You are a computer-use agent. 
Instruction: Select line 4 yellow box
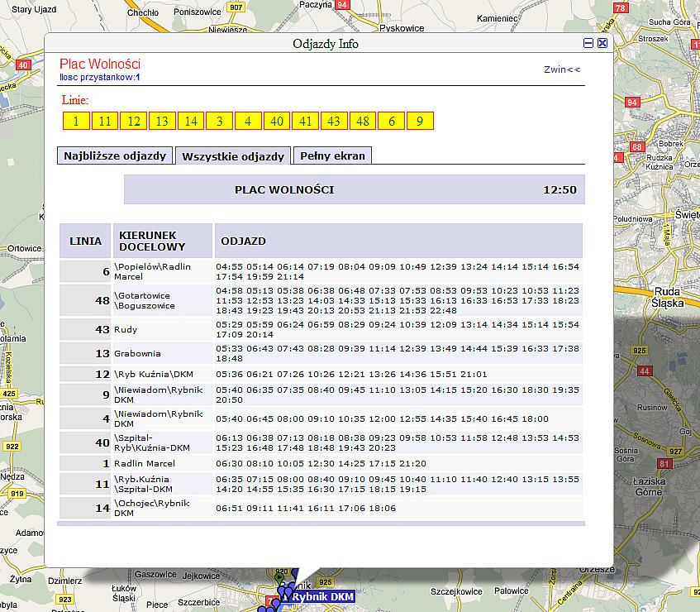coord(248,121)
